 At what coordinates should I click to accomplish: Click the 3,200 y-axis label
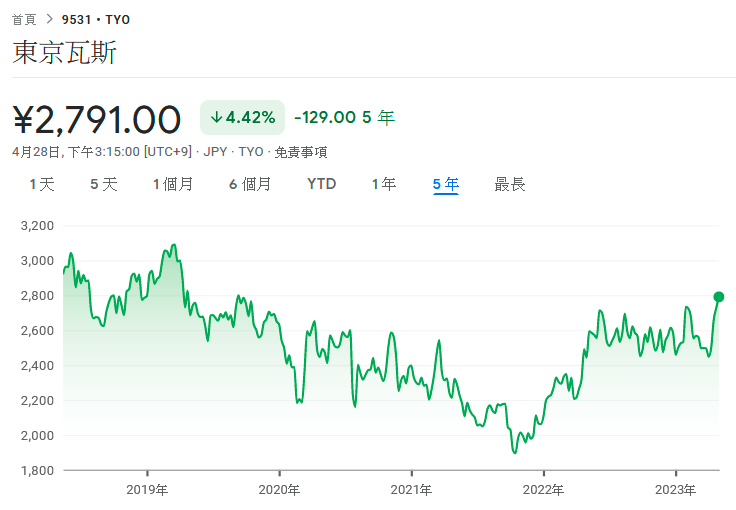(x=37, y=226)
